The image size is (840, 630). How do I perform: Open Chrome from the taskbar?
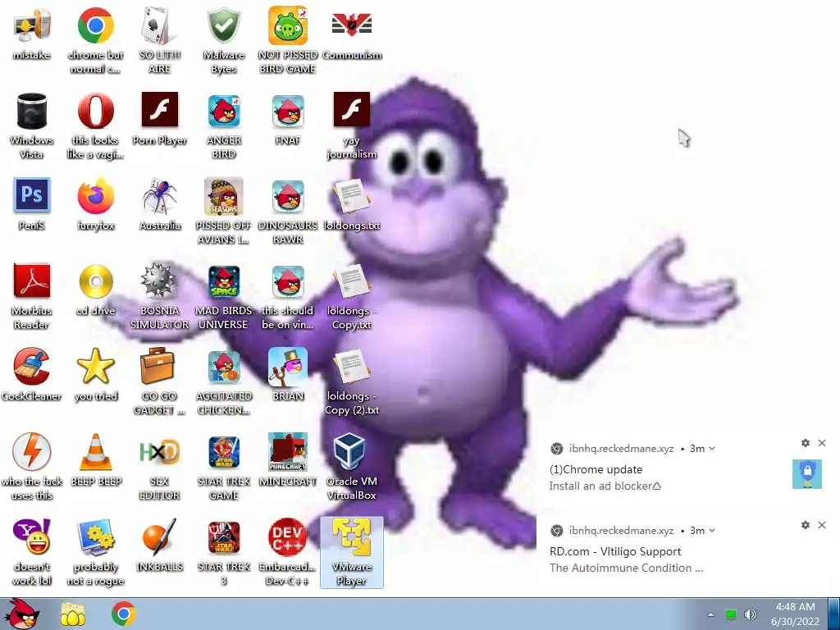coord(123,614)
